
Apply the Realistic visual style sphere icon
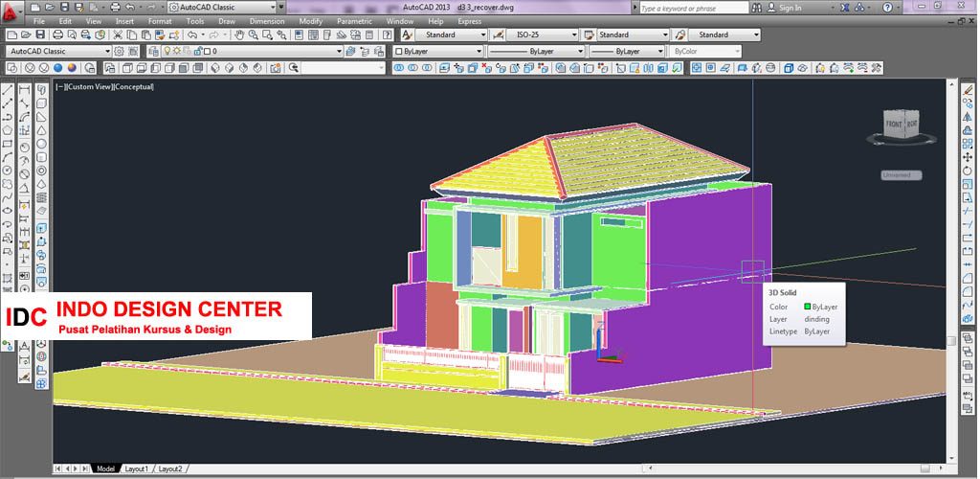58,67
